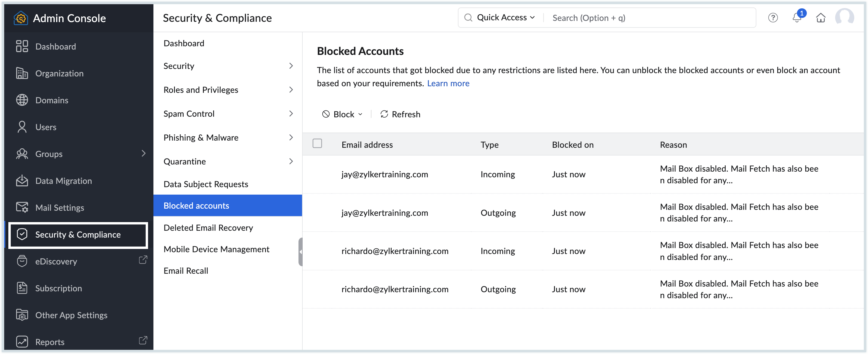
Task: Select the checkbox in the table header
Action: pos(317,143)
